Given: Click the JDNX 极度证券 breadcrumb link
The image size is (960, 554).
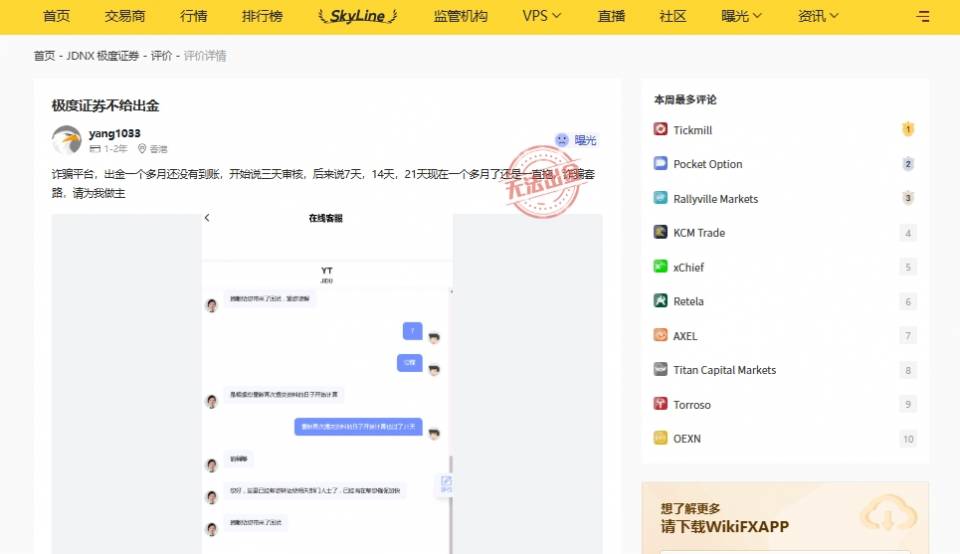Looking at the screenshot, I should [103, 56].
